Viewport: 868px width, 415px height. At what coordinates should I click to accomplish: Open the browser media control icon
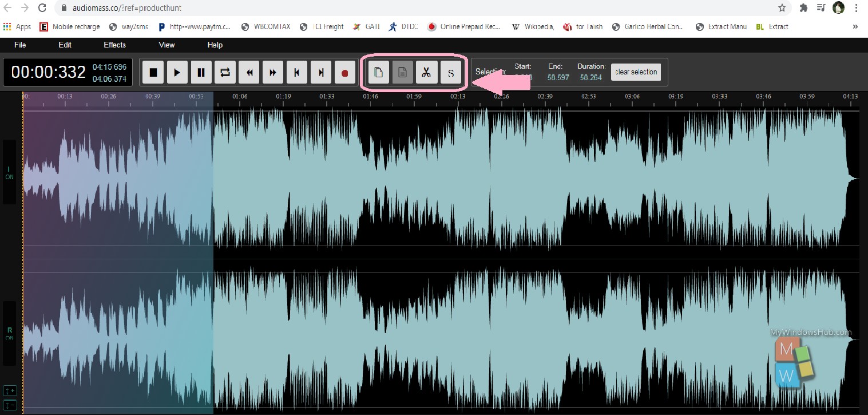tap(822, 8)
